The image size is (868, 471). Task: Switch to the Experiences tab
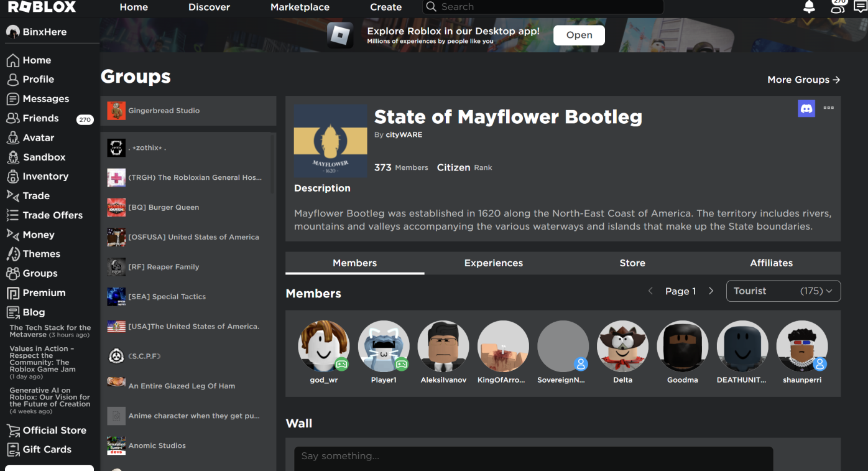pyautogui.click(x=493, y=263)
